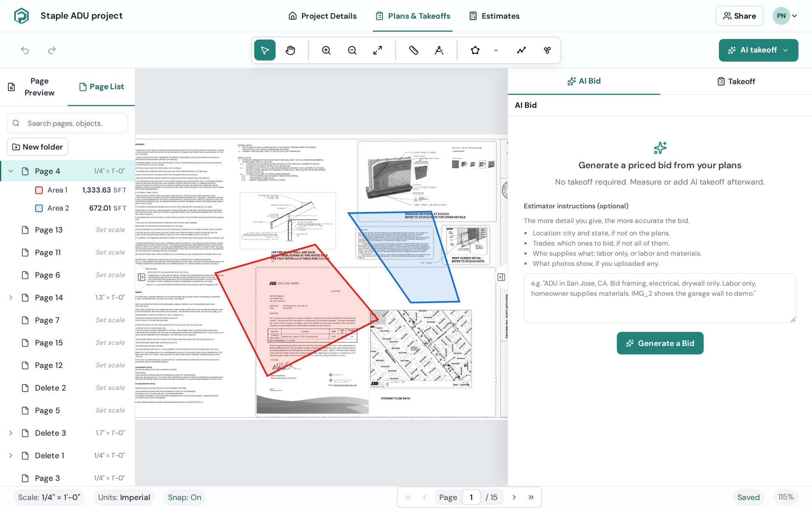812x508 pixels.
Task: Click Set scale for Page 7
Action: pos(110,320)
